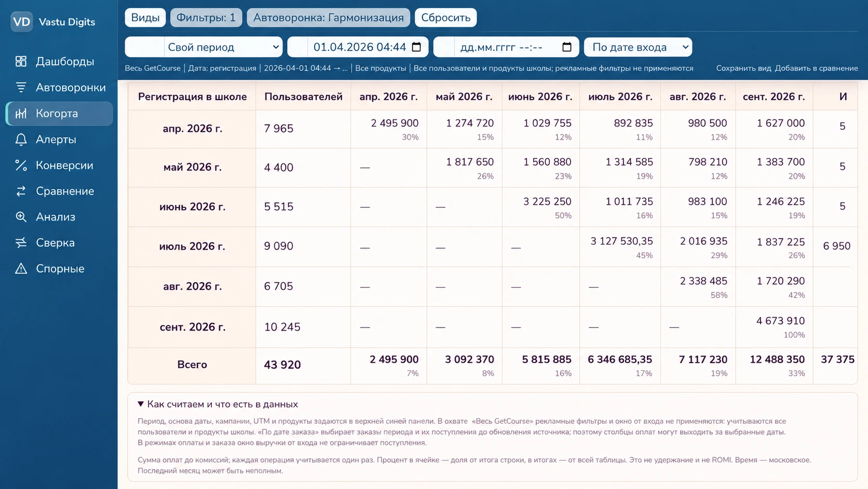
Task: Click the start date field 01.04.2026 04:44
Action: coord(358,47)
